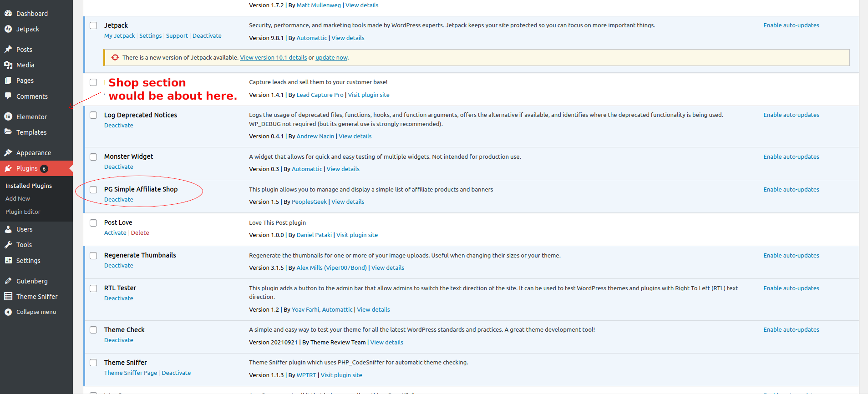Visit plugin site for Theme Sniffer
Screen dimensions: 868x394
(341, 375)
